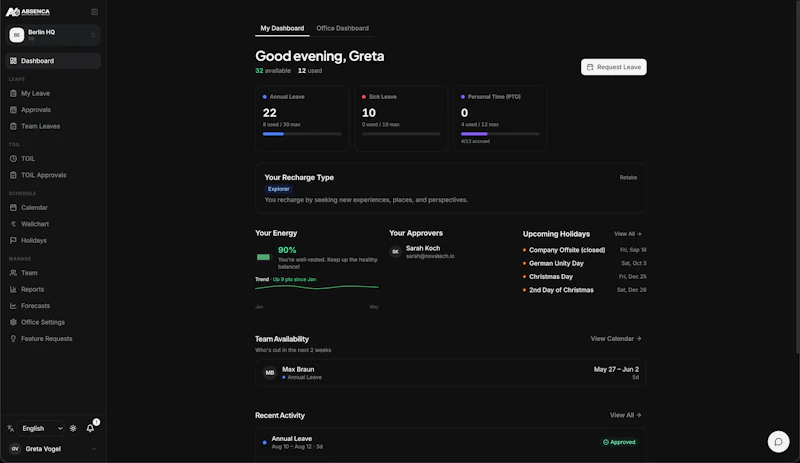This screenshot has height=463, width=800.
Task: Click the Dashboard grid icon
Action: tap(13, 61)
